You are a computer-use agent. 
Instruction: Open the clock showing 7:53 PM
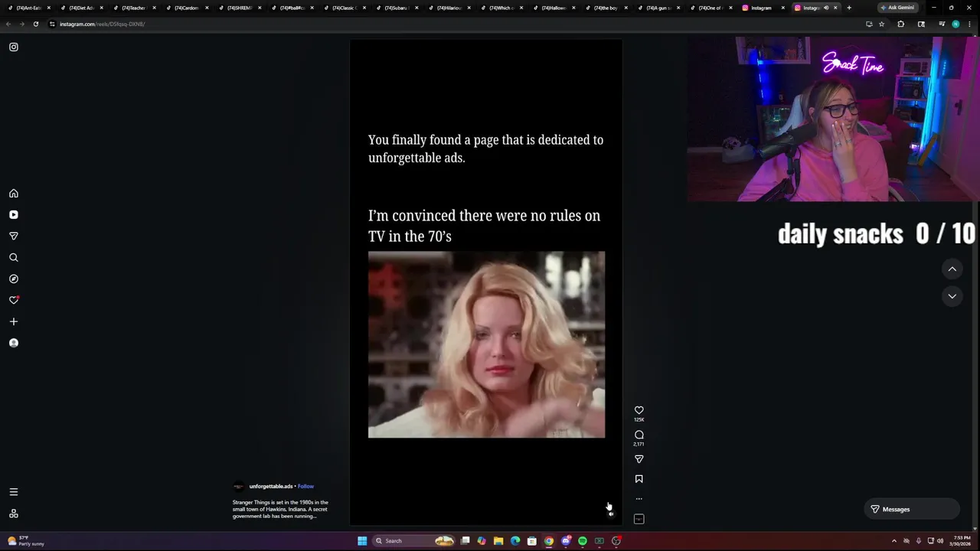[960, 541]
